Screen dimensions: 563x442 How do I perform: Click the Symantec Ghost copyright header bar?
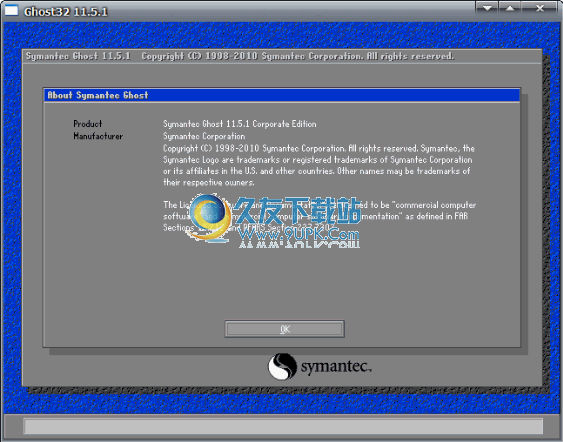click(282, 56)
